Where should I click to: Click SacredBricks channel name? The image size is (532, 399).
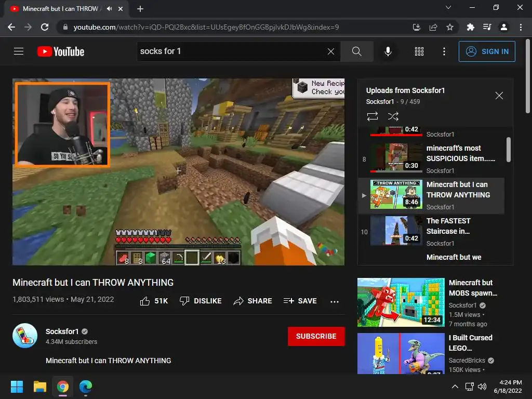[467, 361]
